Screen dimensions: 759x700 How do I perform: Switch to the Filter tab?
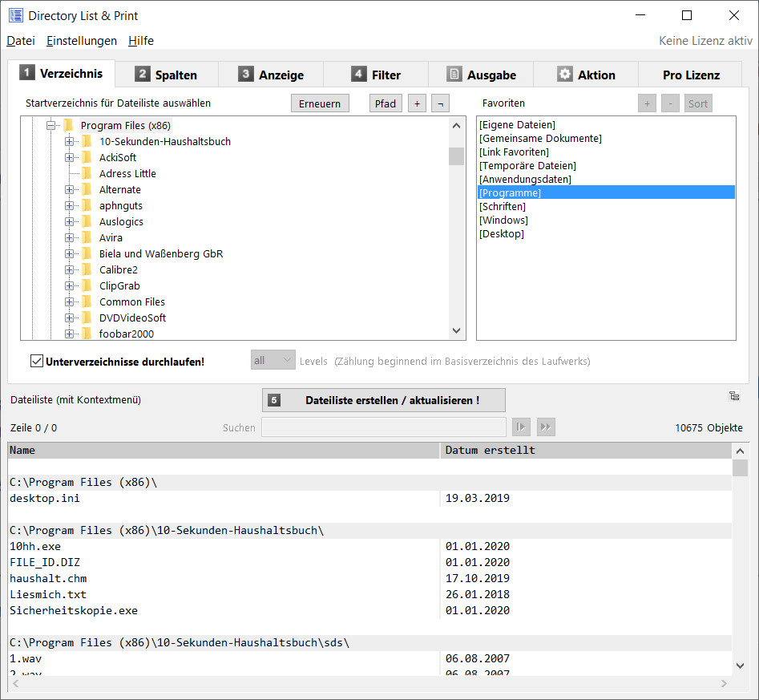point(376,75)
